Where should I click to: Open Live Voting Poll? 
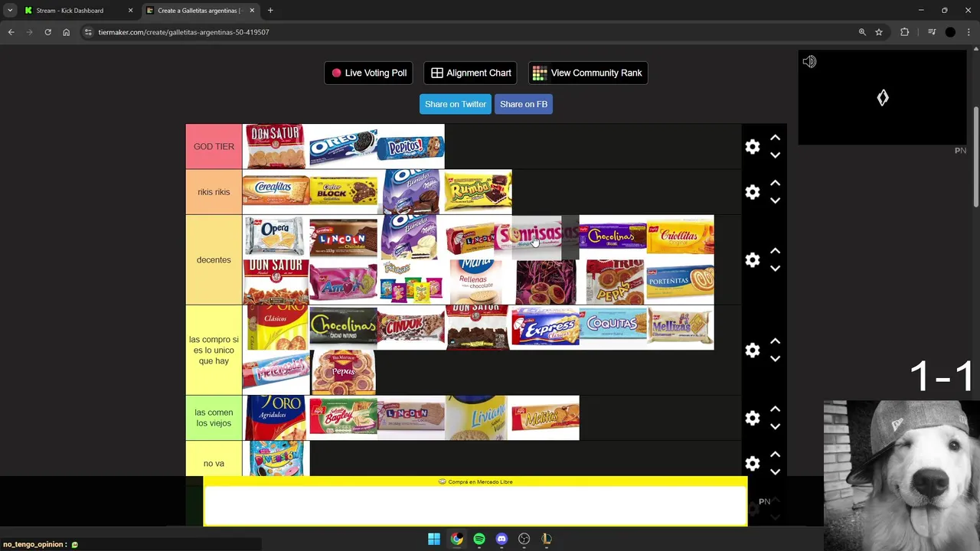(368, 73)
